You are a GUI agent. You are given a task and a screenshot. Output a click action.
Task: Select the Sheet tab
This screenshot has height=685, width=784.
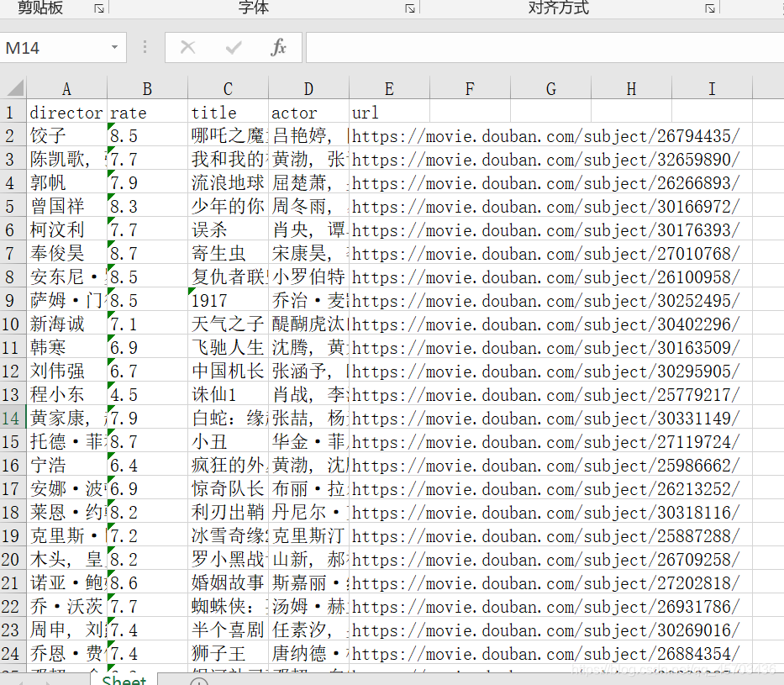[124, 680]
